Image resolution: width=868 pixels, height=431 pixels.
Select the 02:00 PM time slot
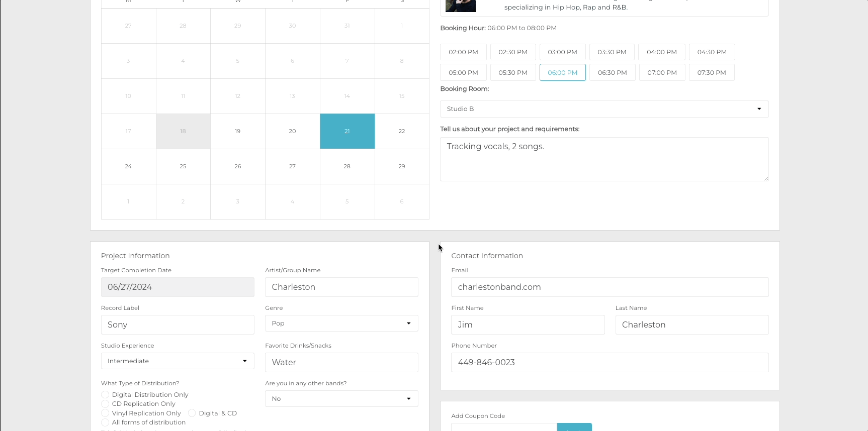(x=463, y=52)
